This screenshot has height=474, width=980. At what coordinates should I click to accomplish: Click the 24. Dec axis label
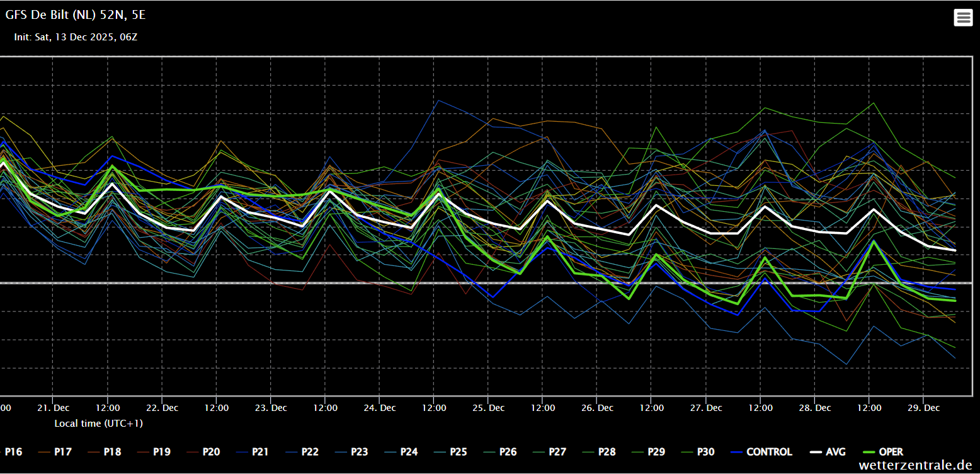point(380,408)
